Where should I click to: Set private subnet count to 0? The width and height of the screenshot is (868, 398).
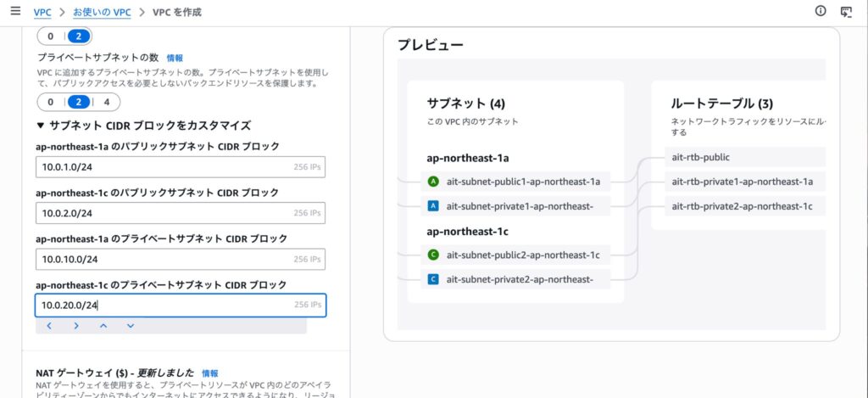pyautogui.click(x=51, y=102)
